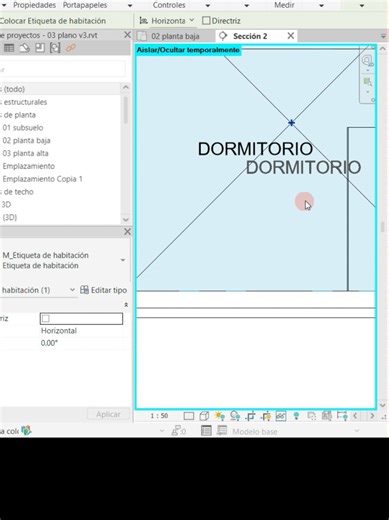Image resolution: width=389 pixels, height=520 pixels.
Task: Open the 02 planta baja view in browser
Action: (x=26, y=140)
